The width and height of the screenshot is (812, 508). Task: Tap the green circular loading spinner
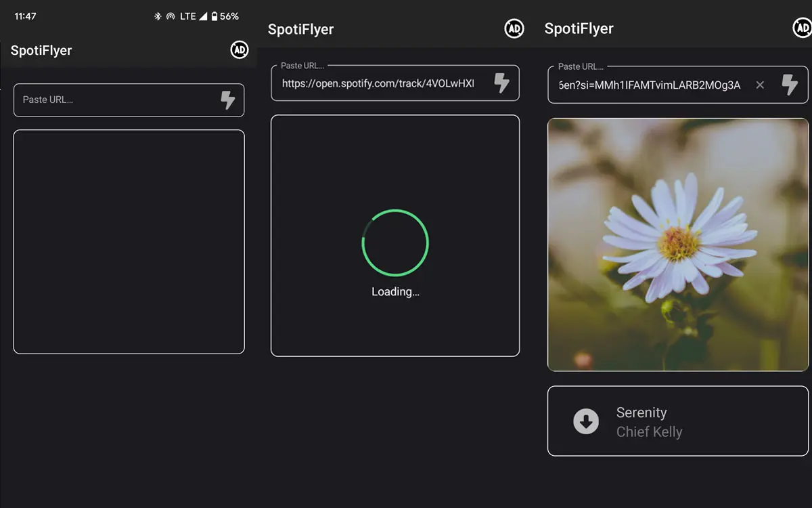(x=395, y=242)
